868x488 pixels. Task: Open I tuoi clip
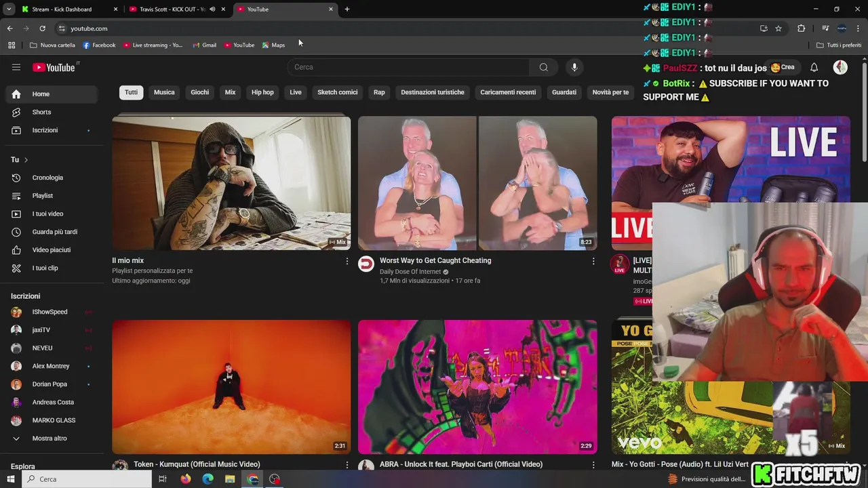(52, 268)
